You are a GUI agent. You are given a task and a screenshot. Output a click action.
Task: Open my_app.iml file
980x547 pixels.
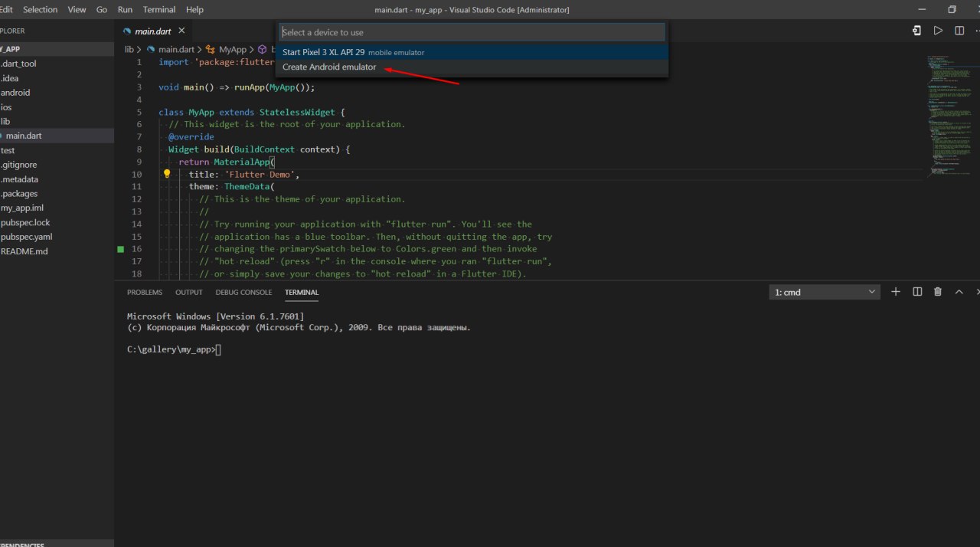tap(57, 208)
